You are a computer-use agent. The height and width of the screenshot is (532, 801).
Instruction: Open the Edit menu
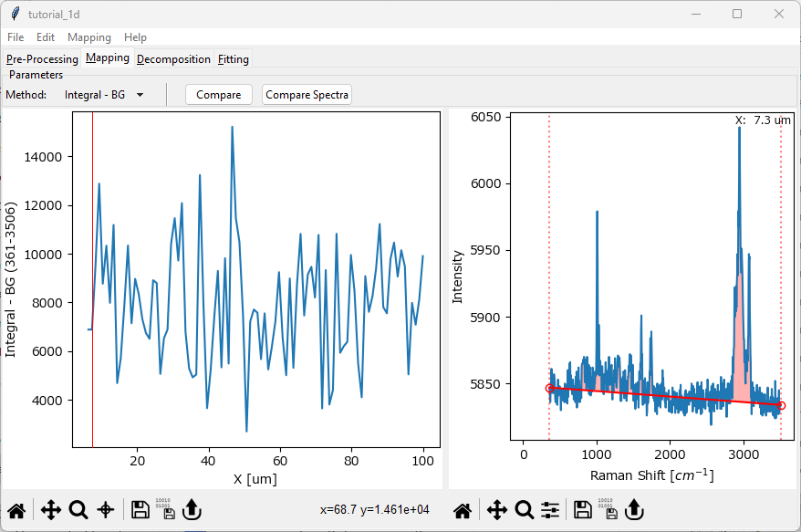pyautogui.click(x=46, y=37)
